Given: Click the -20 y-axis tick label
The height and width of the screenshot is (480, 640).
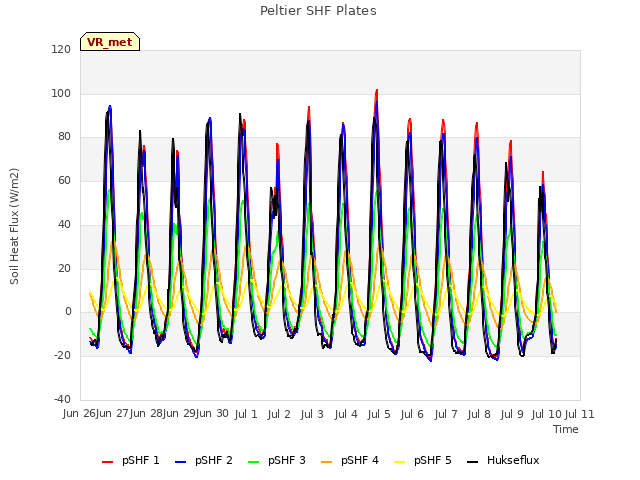Looking at the screenshot, I should point(62,356).
